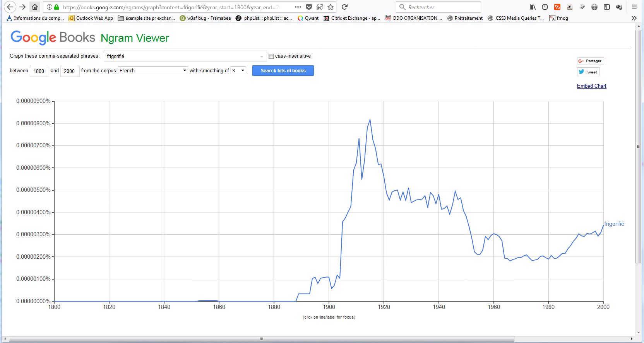644x343 pixels.
Task: Toggle the sidebar view icon
Action: (x=607, y=7)
